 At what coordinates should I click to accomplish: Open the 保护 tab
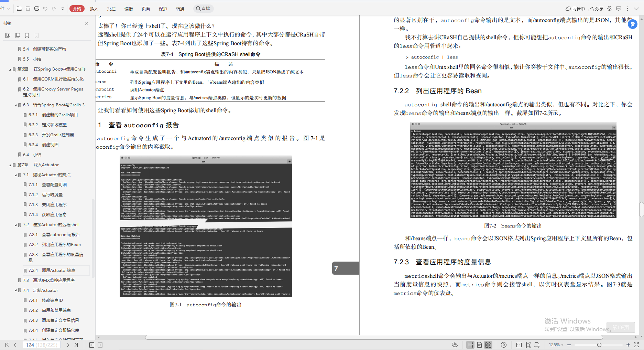163,9
